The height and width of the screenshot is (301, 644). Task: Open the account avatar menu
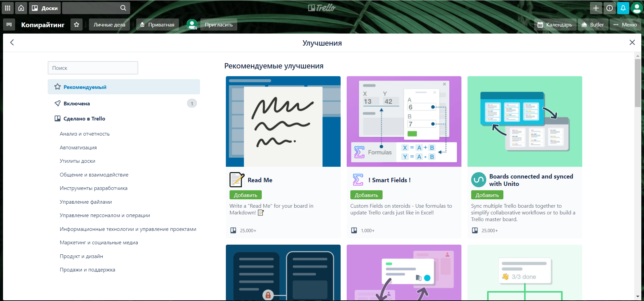click(637, 8)
